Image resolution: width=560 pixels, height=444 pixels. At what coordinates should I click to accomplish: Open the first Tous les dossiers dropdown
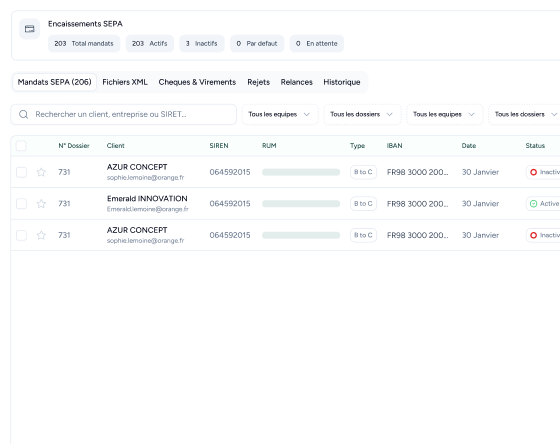coord(362,114)
